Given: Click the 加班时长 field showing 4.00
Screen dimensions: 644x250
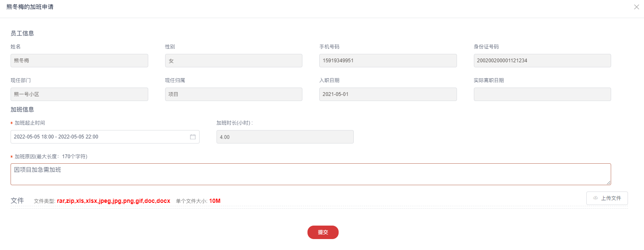Looking at the screenshot, I should tap(285, 137).
